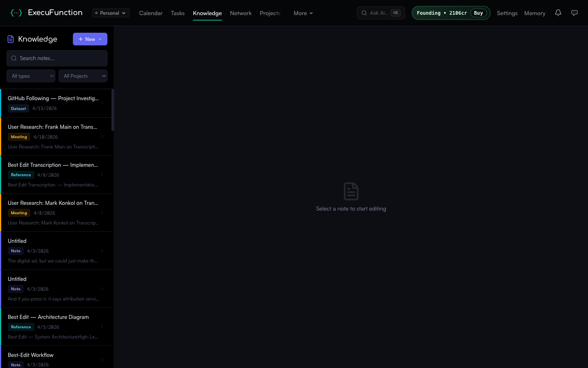
Task: Open the All Projects filter dropdown
Action: [x=83, y=76]
